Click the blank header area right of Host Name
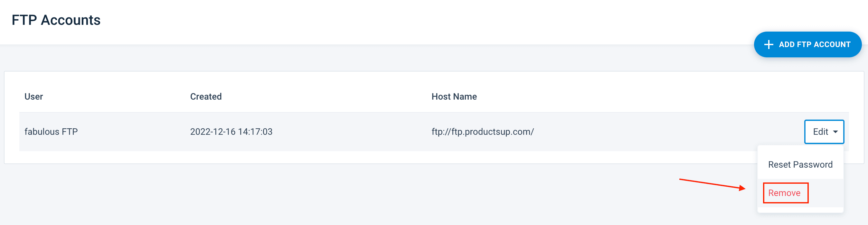 (x=640, y=97)
